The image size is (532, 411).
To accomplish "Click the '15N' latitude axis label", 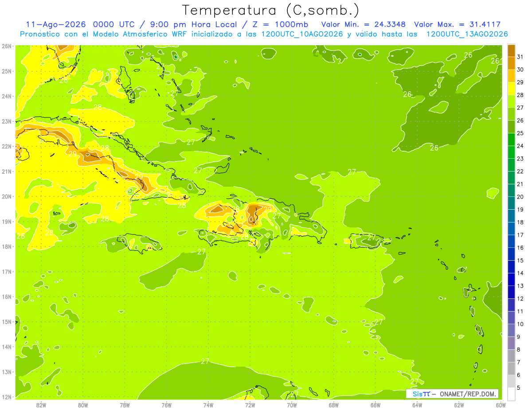I will click(7, 321).
